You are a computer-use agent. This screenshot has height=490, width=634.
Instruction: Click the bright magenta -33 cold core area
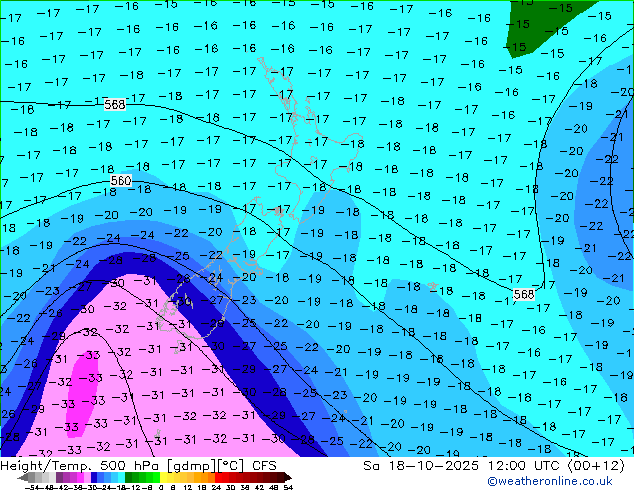[80, 394]
